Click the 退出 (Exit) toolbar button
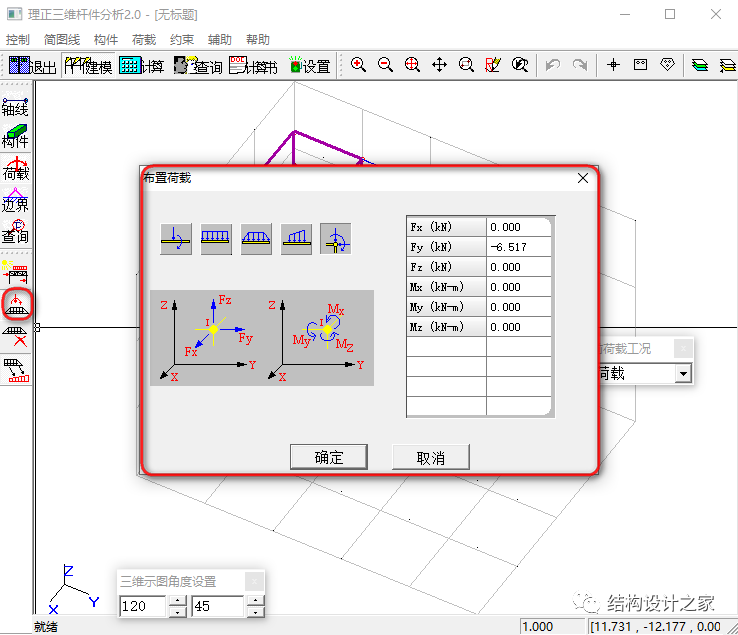Viewport: 738px width, 635px height. (x=32, y=65)
